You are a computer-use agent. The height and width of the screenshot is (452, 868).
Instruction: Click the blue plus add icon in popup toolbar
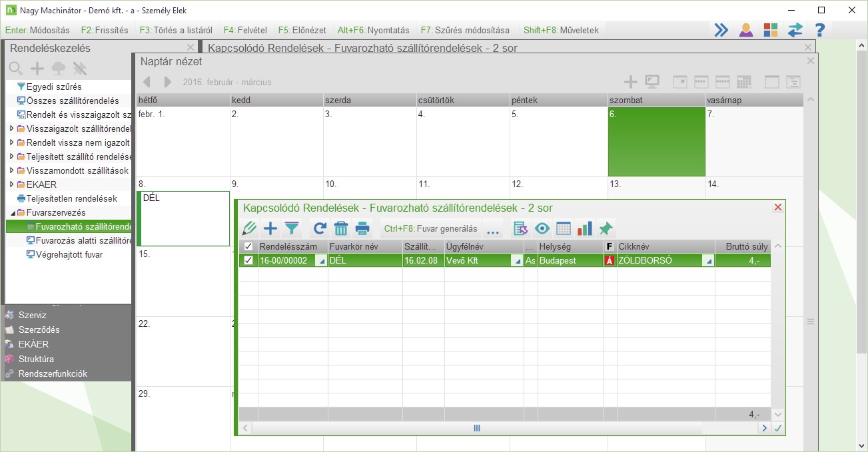(x=270, y=228)
